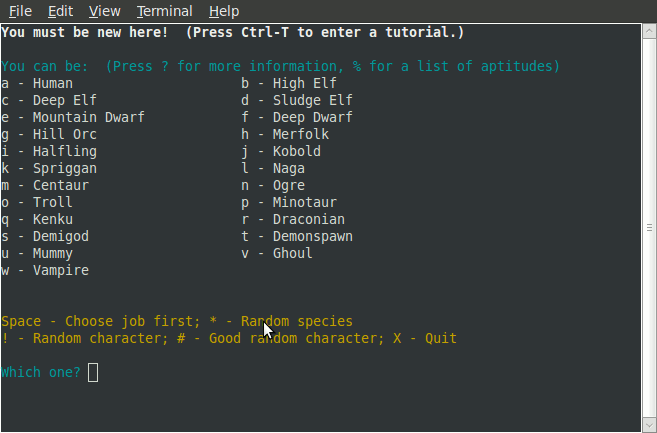Pick the "h - Merfolk" species text
657x433 pixels.
coord(284,135)
